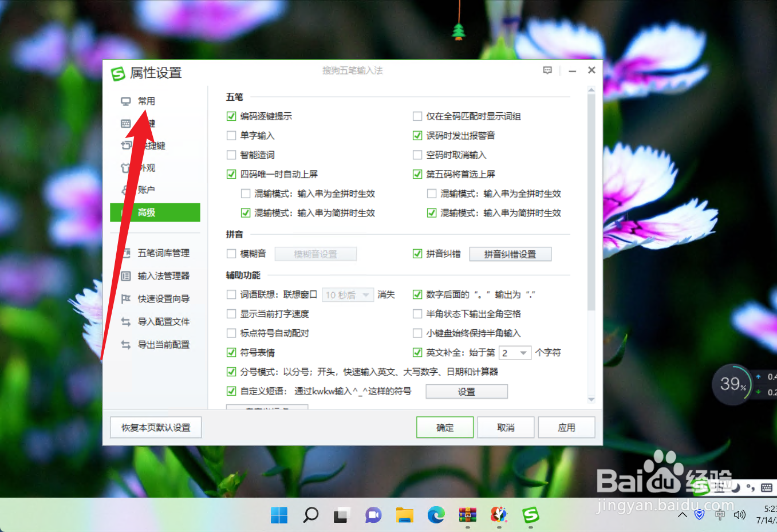The width and height of the screenshot is (777, 532).
Task: Enable 空码时取消输入
Action: [x=417, y=155]
